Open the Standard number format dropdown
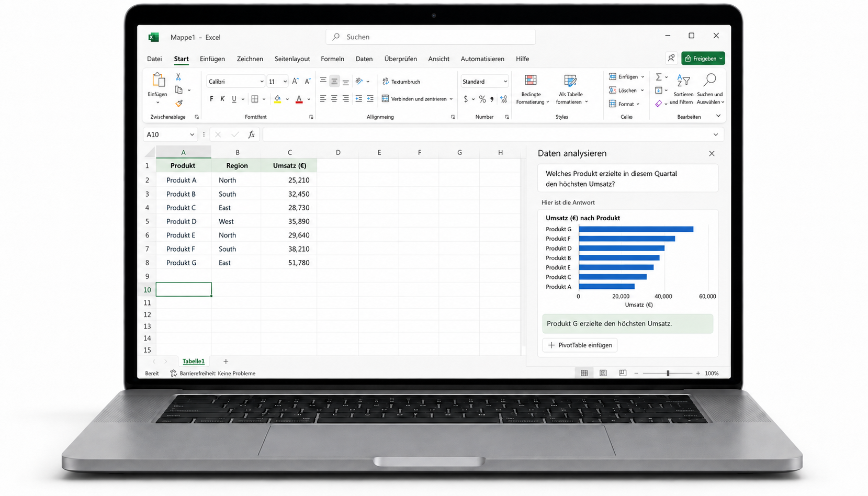868x496 pixels. tap(505, 82)
